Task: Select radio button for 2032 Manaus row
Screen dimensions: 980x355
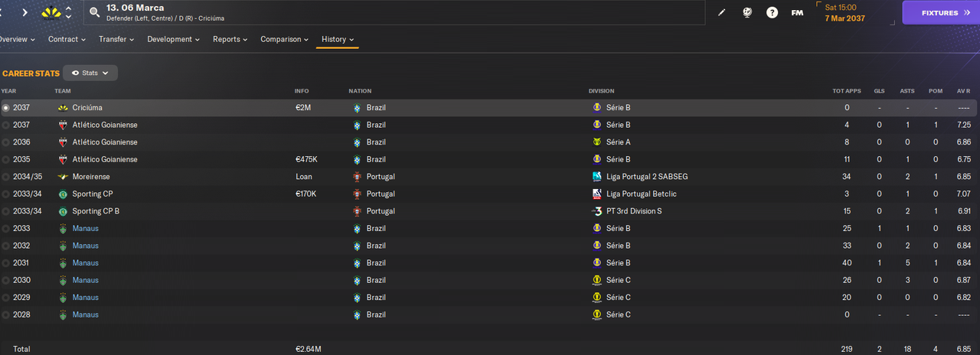Action: [6, 246]
